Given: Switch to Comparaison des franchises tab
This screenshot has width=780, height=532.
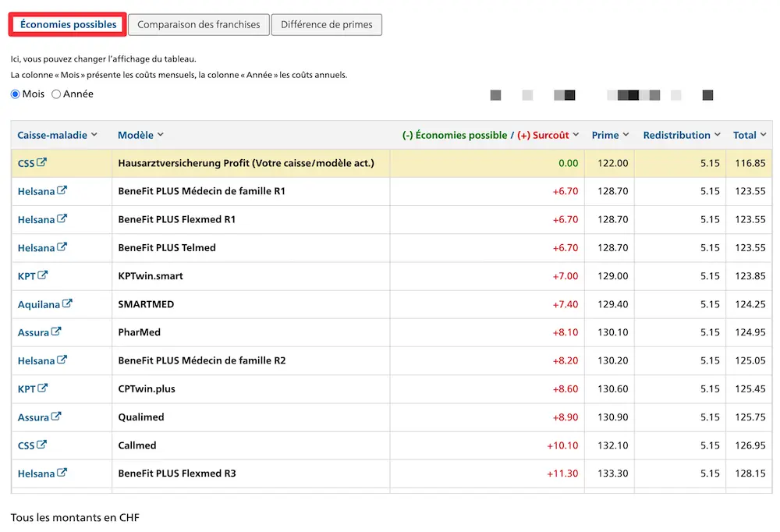Looking at the screenshot, I should pos(199,24).
